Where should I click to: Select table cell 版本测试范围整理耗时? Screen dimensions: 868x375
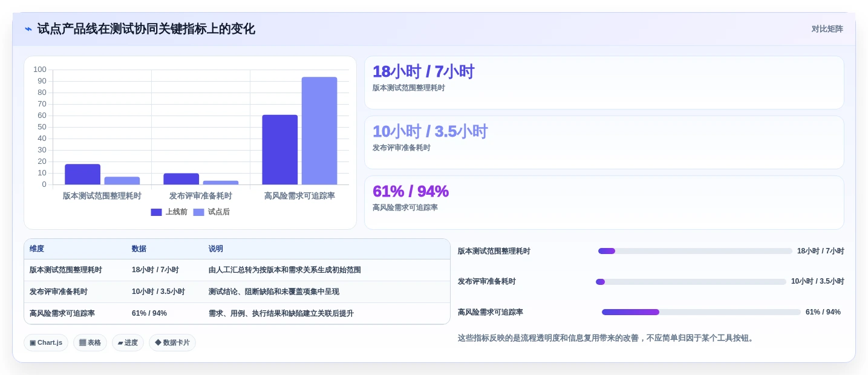66,270
